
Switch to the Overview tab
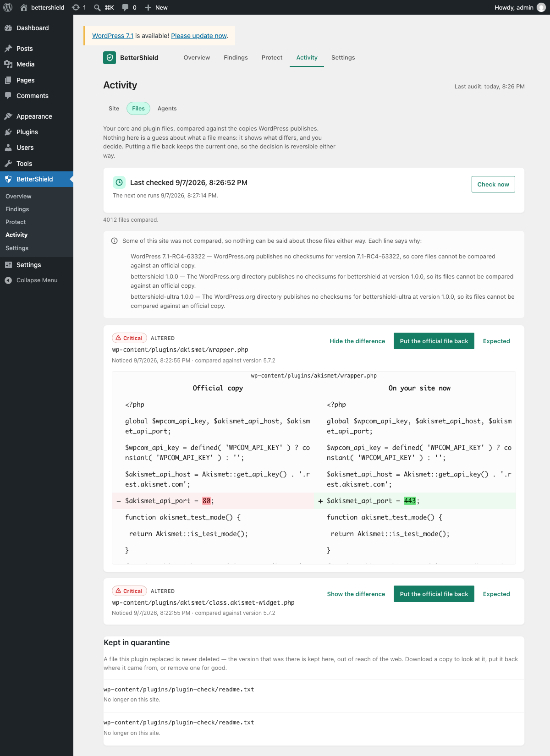click(197, 58)
